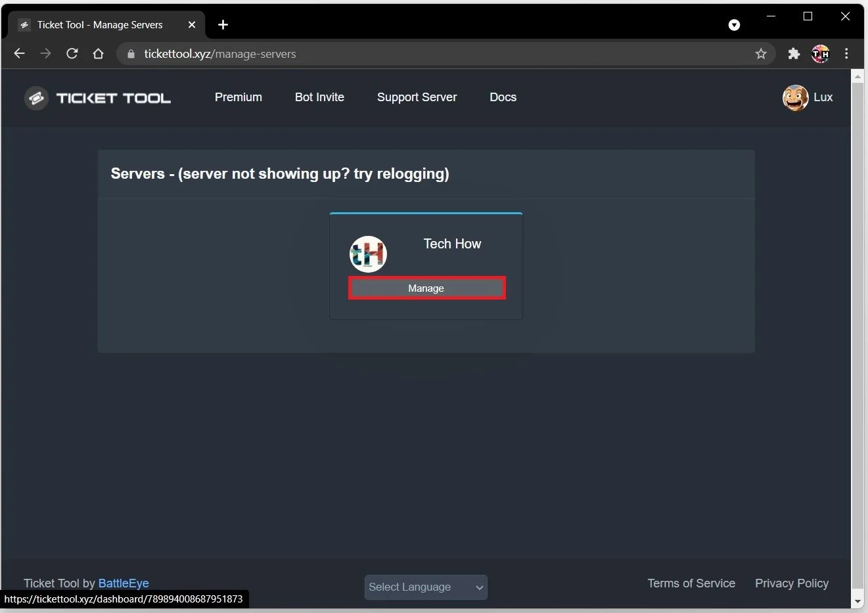The image size is (868, 613).
Task: Click the scrollbar up arrow
Action: pos(857,76)
